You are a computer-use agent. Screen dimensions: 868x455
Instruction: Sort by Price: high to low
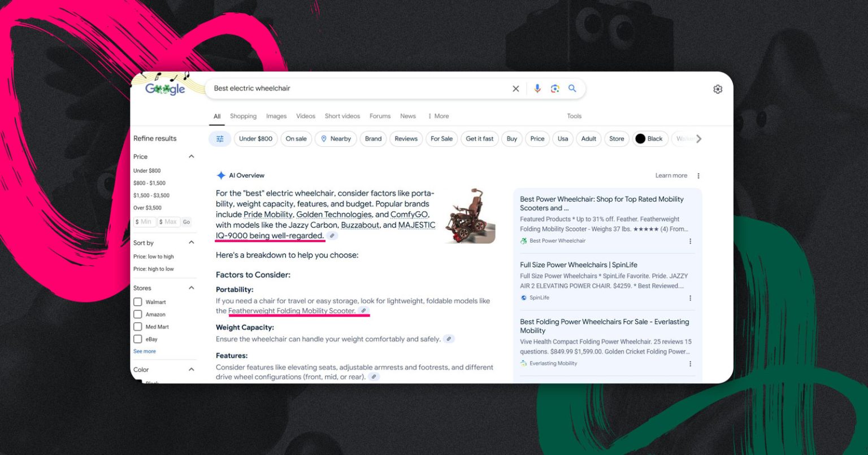tap(154, 269)
